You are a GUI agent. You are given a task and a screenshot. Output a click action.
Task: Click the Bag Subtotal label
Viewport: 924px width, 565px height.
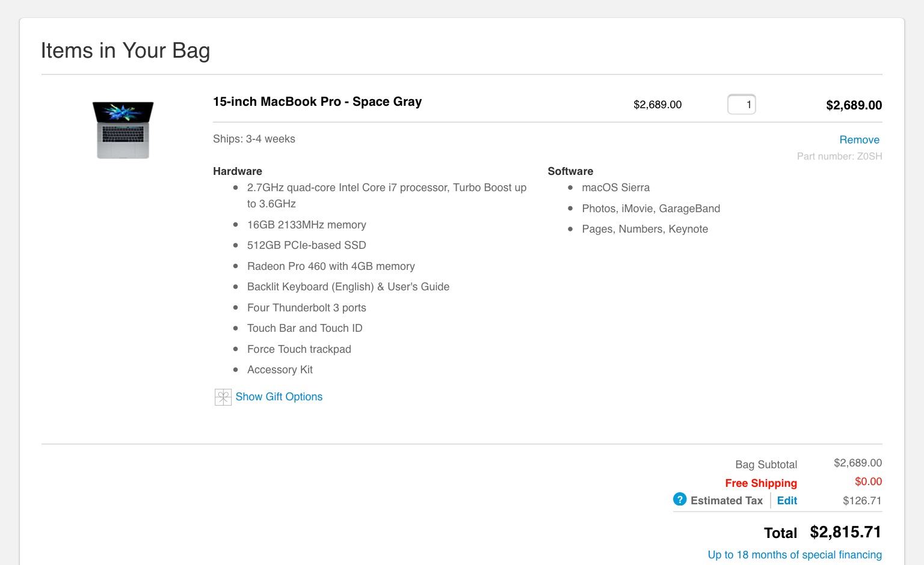(x=766, y=465)
